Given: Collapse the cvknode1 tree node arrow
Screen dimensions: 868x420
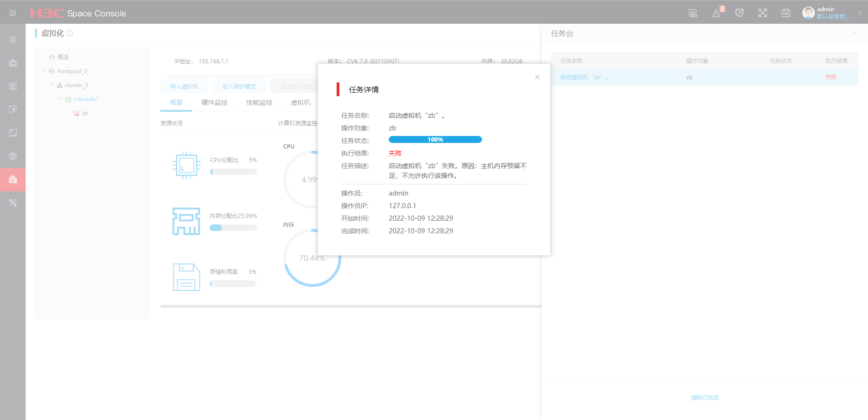Looking at the screenshot, I should tap(60, 99).
